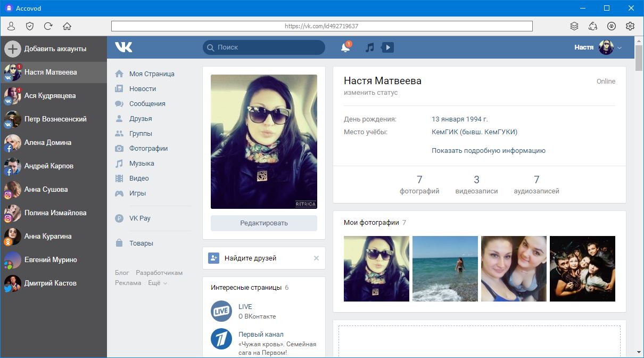Switch to Анна Курагина account
Screen dimensions: 644x358
click(x=53, y=237)
